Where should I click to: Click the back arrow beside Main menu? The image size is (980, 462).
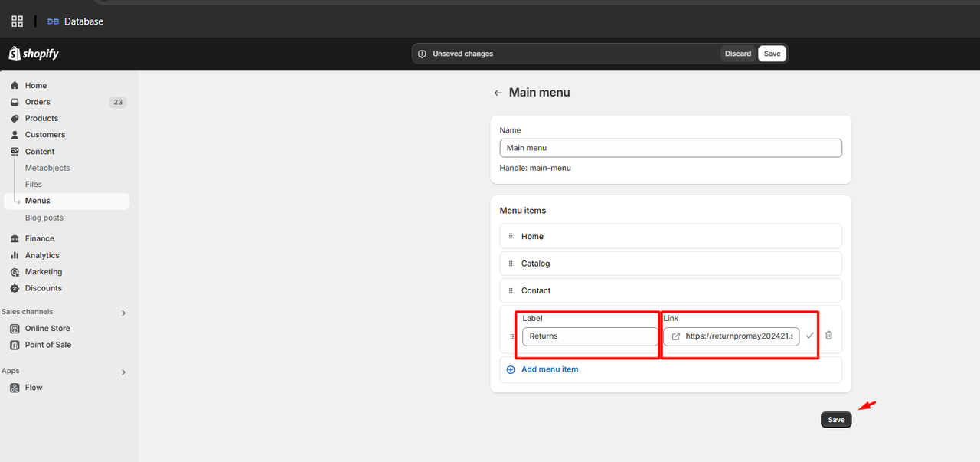498,93
